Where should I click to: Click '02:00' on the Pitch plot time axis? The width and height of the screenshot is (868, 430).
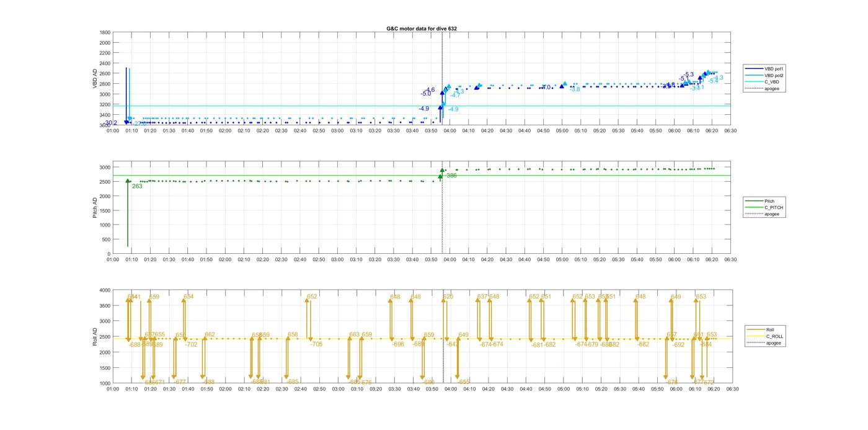pos(225,259)
